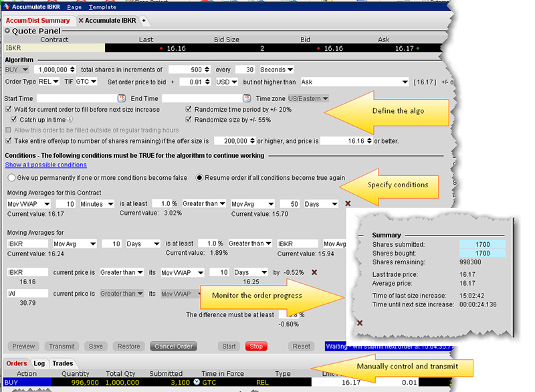
Task: Click the Restore button
Action: (128, 347)
